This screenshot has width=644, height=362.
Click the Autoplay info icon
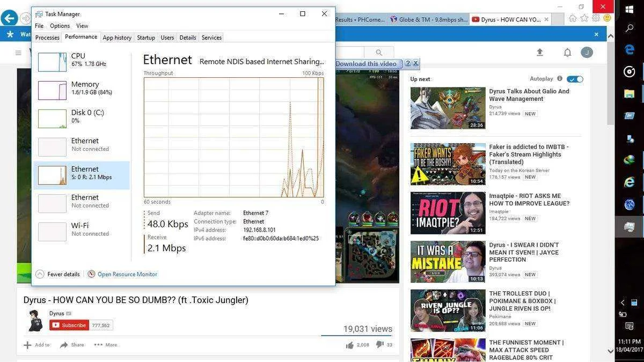click(560, 78)
